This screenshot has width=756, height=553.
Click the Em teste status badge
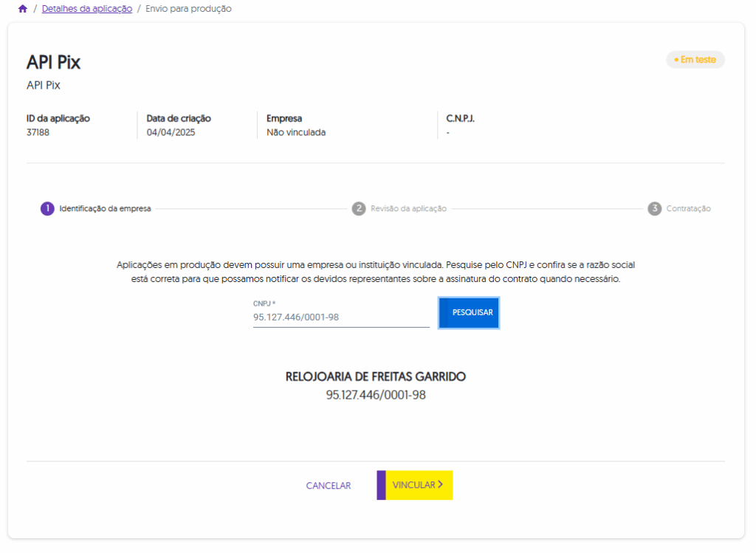point(695,60)
